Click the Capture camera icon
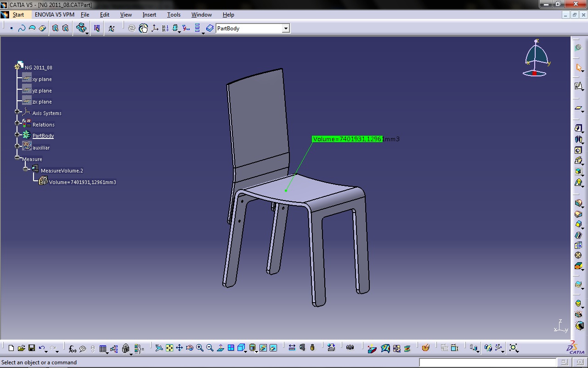588x368 pixels. pyautogui.click(x=350, y=348)
